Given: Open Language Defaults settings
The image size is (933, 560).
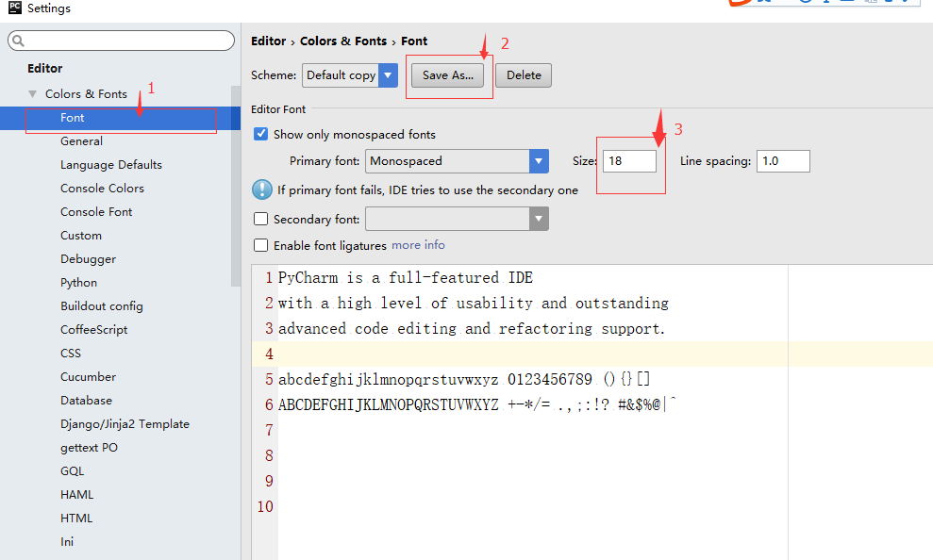Looking at the screenshot, I should (x=111, y=165).
